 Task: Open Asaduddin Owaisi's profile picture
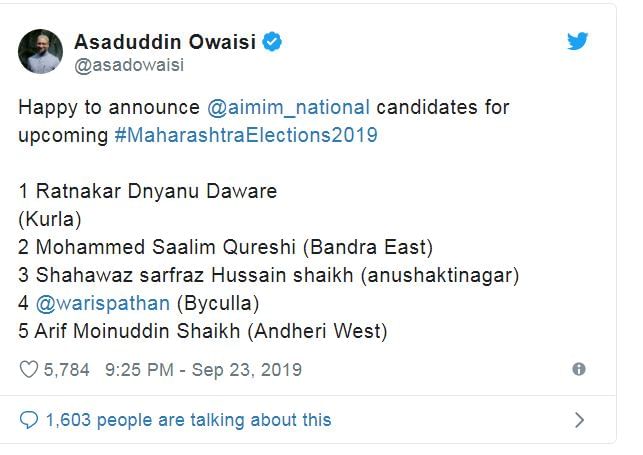click(x=40, y=52)
